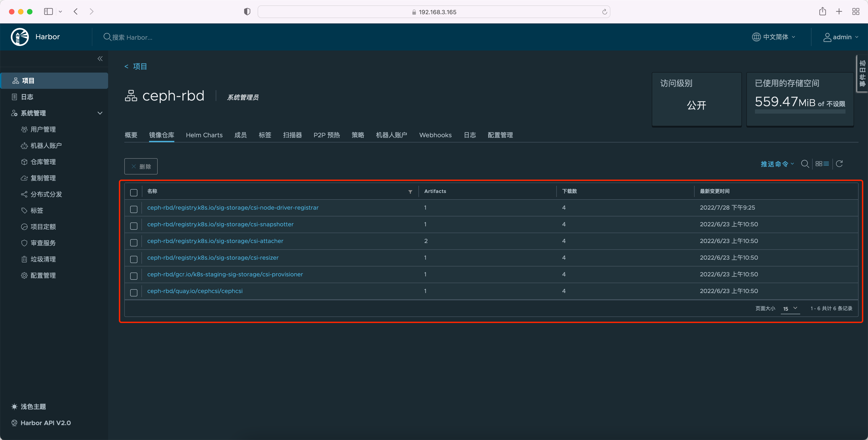
Task: Open 垃圾清理 in the sidebar
Action: tap(43, 259)
